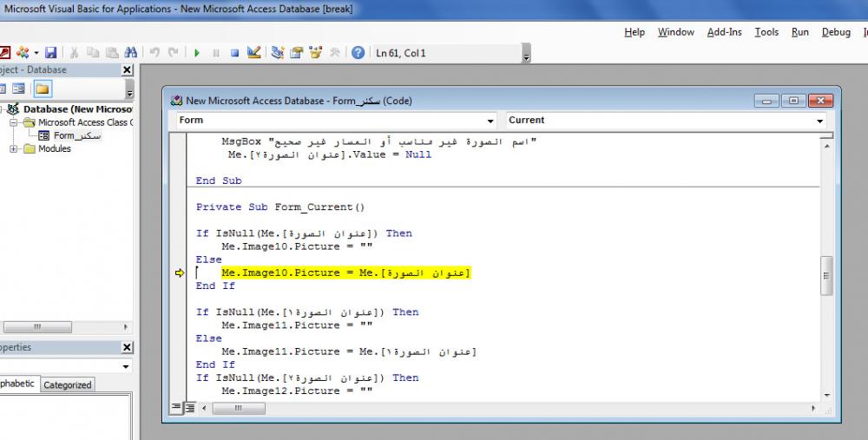Open the Add-Ins menu

coord(724,32)
